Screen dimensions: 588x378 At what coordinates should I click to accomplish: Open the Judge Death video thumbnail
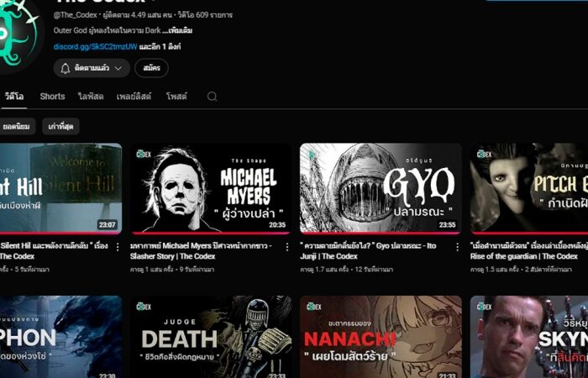click(210, 337)
